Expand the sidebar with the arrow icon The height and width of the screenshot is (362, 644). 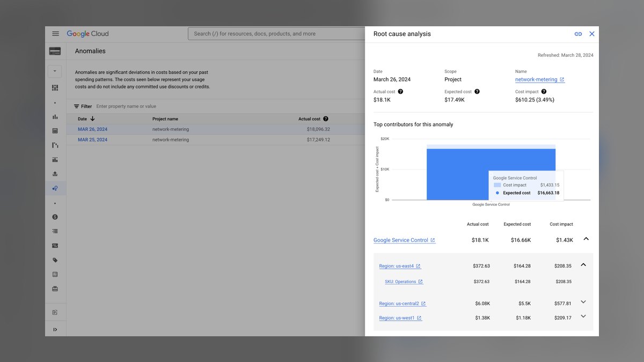(55, 329)
